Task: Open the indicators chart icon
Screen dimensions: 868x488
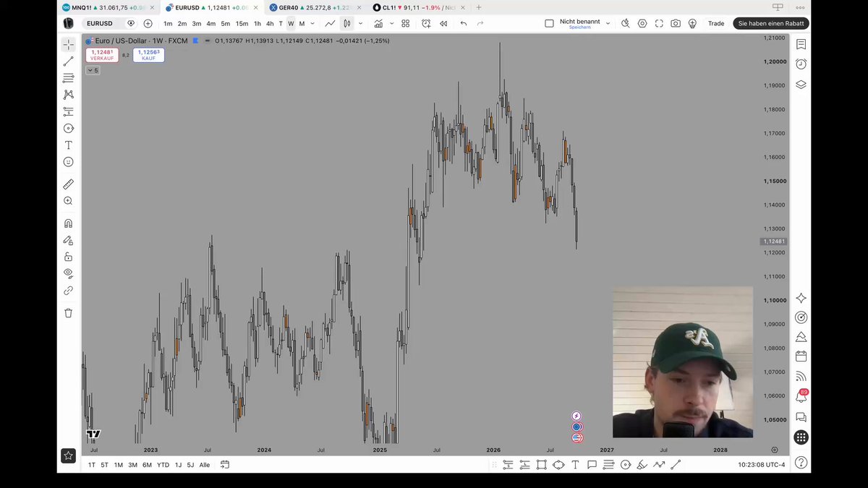Action: 378,23
